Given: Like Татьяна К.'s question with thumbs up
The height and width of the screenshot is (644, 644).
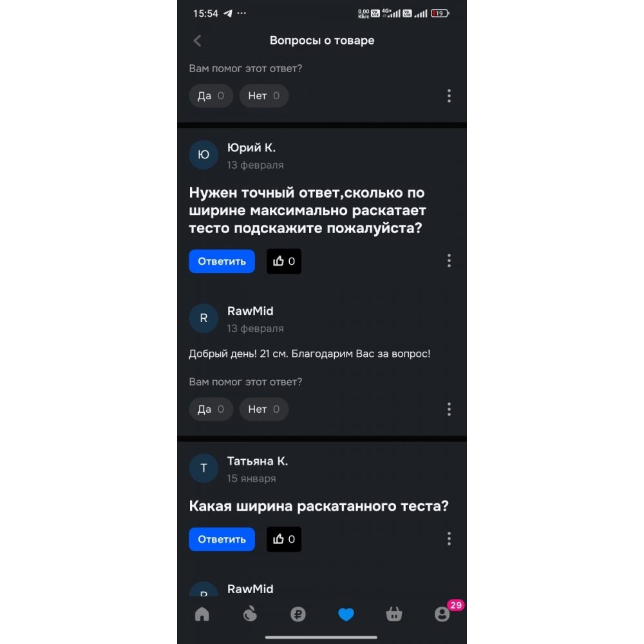Looking at the screenshot, I should click(284, 540).
